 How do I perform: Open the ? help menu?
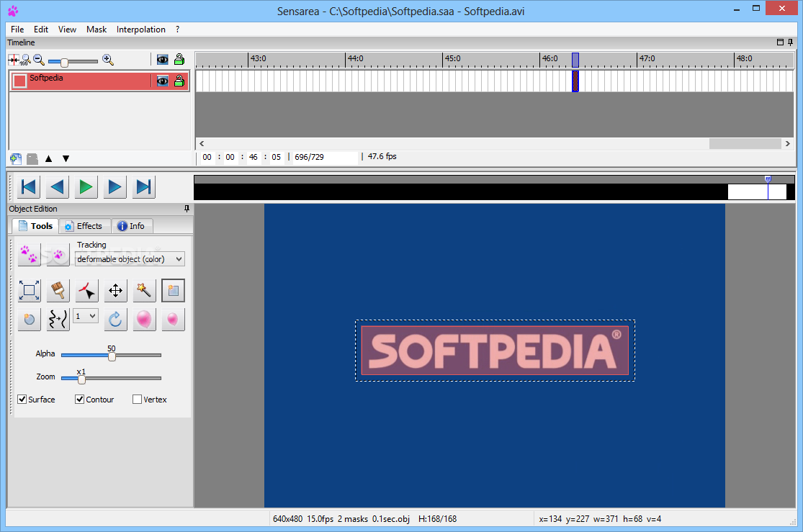(177, 30)
